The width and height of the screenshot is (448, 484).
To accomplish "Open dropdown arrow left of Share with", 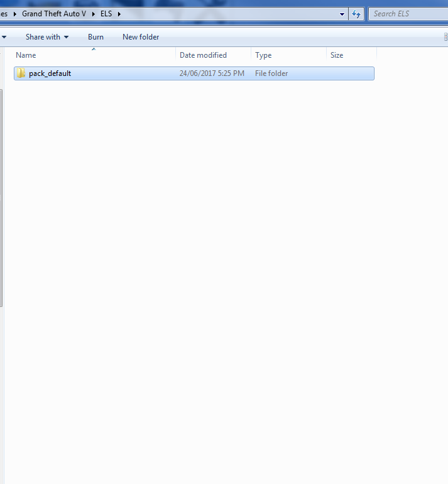I will [x=4, y=37].
